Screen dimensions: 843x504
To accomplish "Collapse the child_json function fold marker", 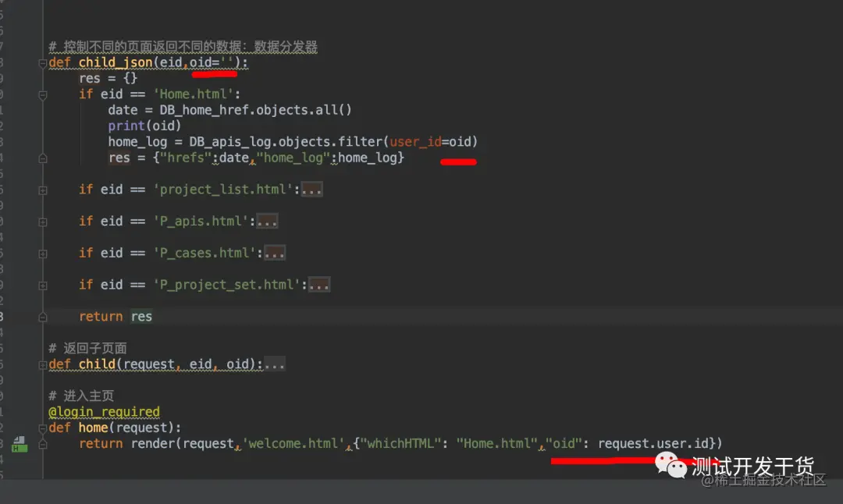I will click(x=42, y=63).
